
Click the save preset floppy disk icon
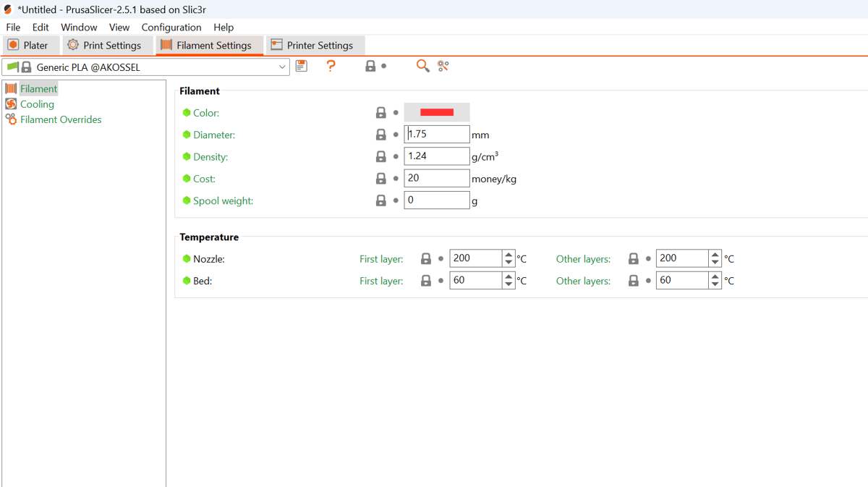click(x=302, y=66)
